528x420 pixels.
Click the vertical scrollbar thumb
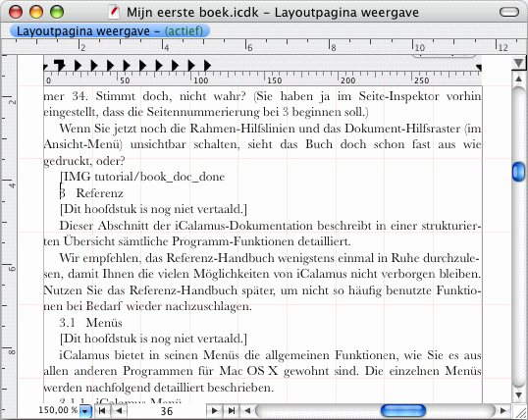point(518,172)
